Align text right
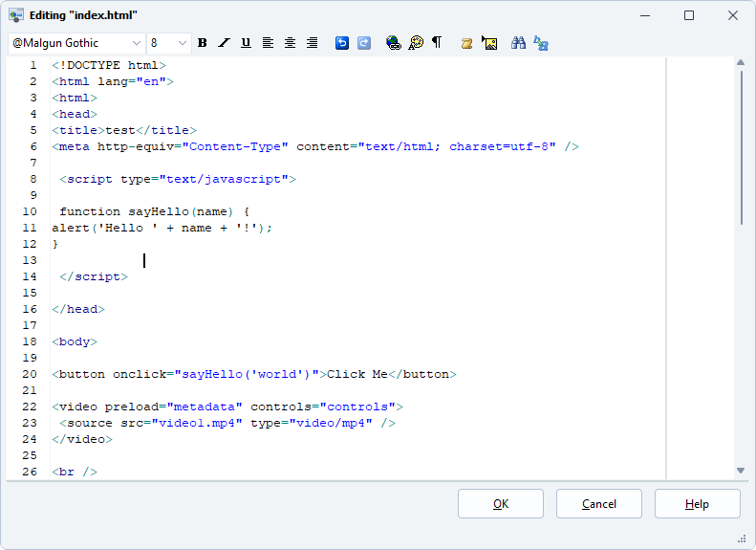 [x=312, y=43]
